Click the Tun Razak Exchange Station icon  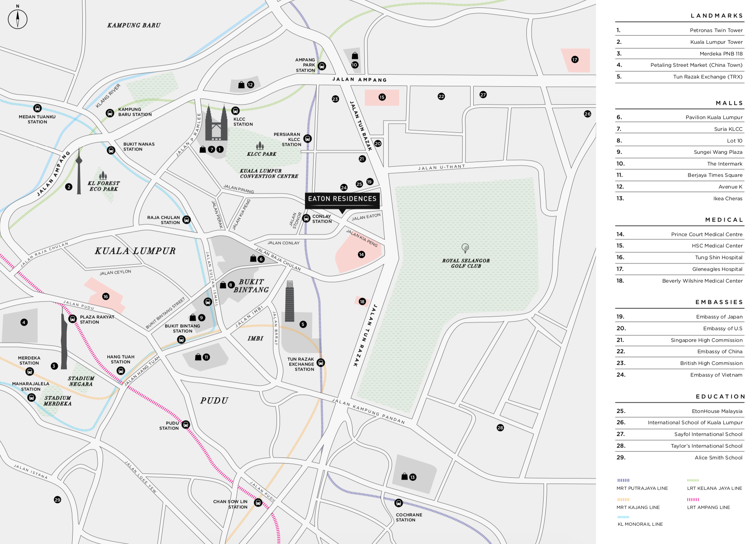(x=321, y=363)
